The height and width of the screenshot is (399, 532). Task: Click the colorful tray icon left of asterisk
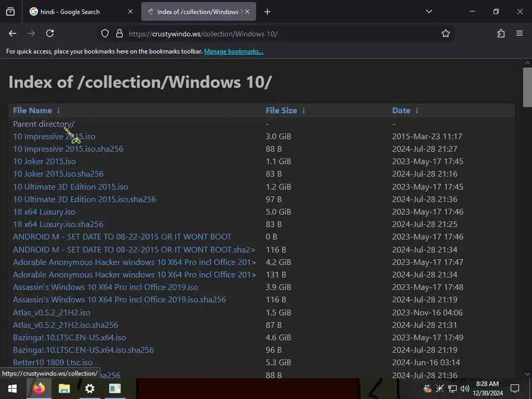(x=428, y=389)
